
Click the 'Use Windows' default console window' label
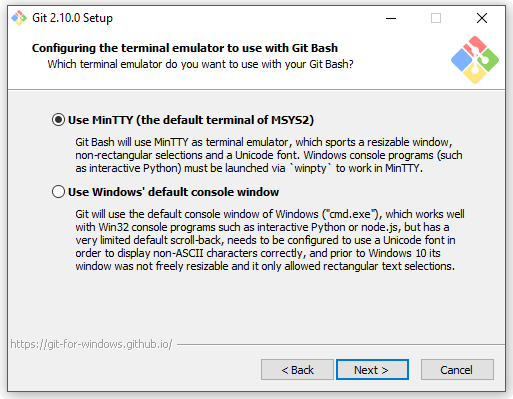click(x=173, y=192)
